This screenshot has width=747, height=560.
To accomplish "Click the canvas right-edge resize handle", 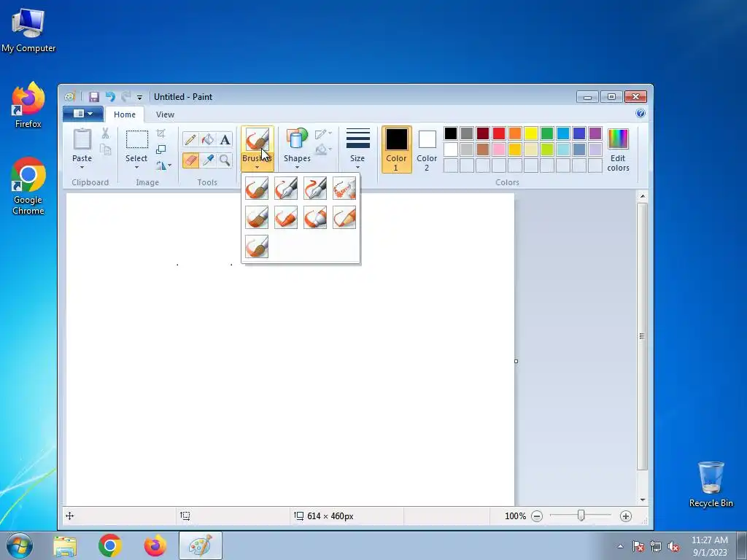I will [516, 362].
